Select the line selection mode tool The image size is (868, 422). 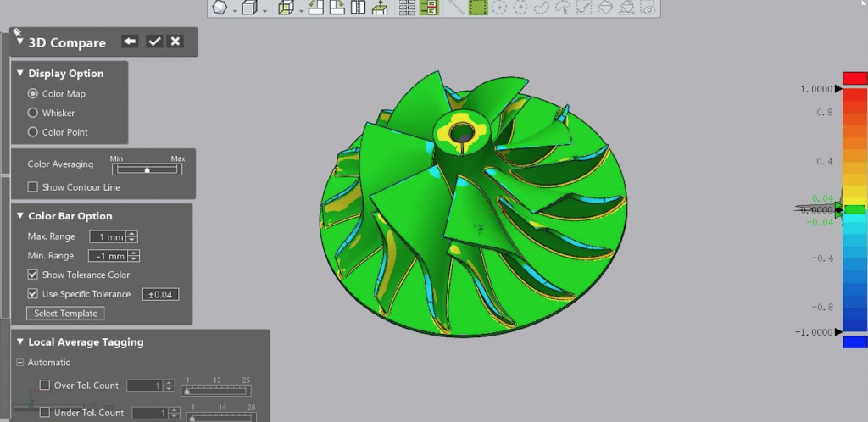(x=455, y=8)
